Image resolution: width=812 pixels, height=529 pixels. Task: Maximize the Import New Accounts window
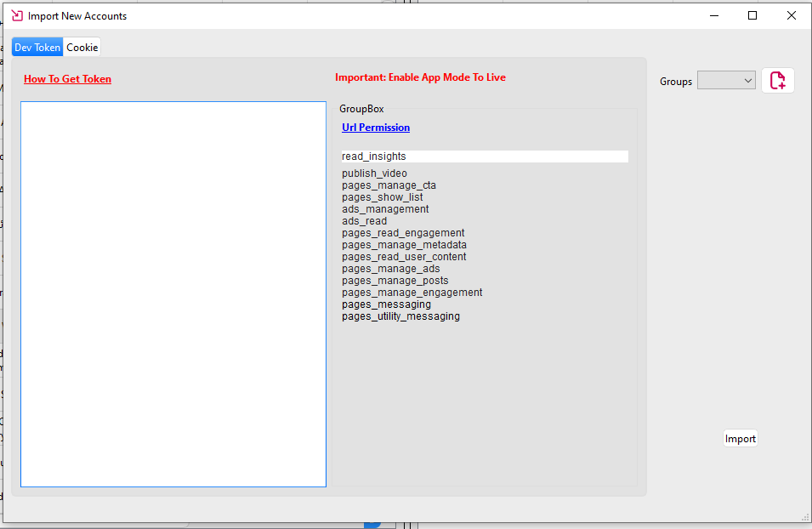pos(752,15)
